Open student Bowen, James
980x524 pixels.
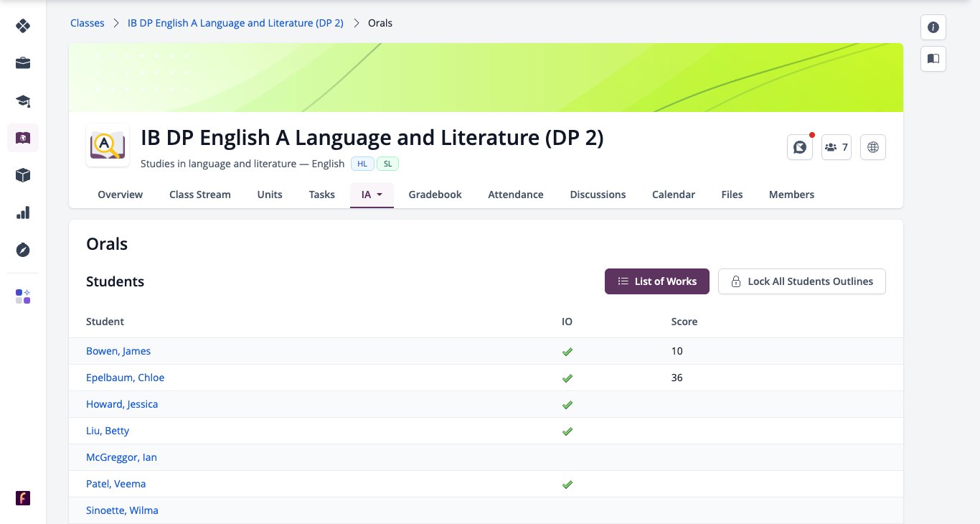click(118, 351)
